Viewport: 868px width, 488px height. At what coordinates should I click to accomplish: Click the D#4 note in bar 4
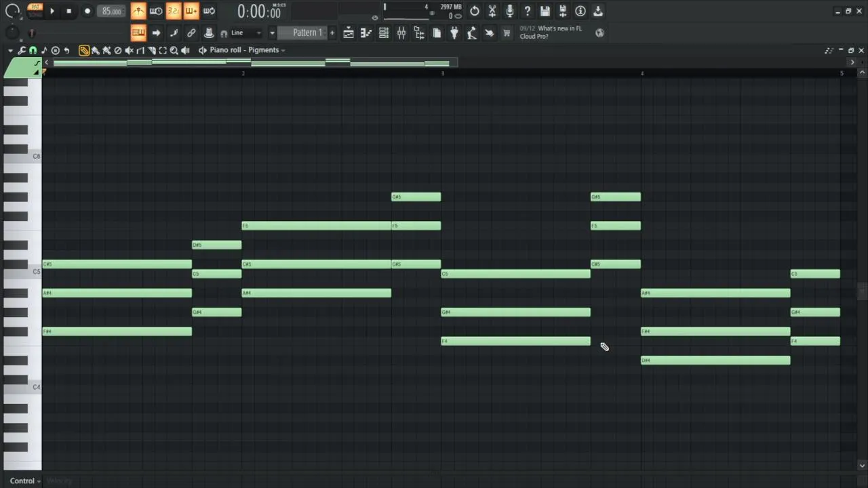tap(715, 360)
